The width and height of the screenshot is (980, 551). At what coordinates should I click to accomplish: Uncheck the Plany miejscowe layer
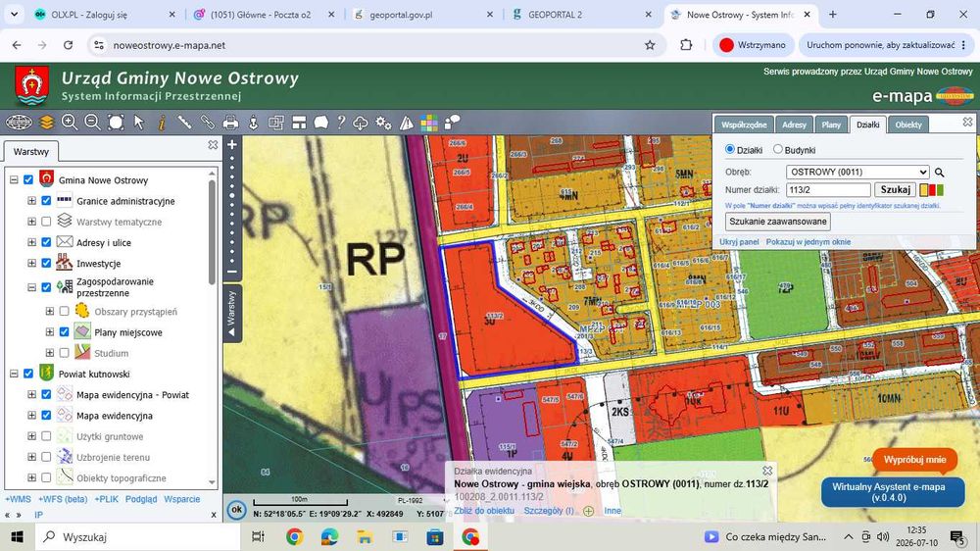(65, 332)
